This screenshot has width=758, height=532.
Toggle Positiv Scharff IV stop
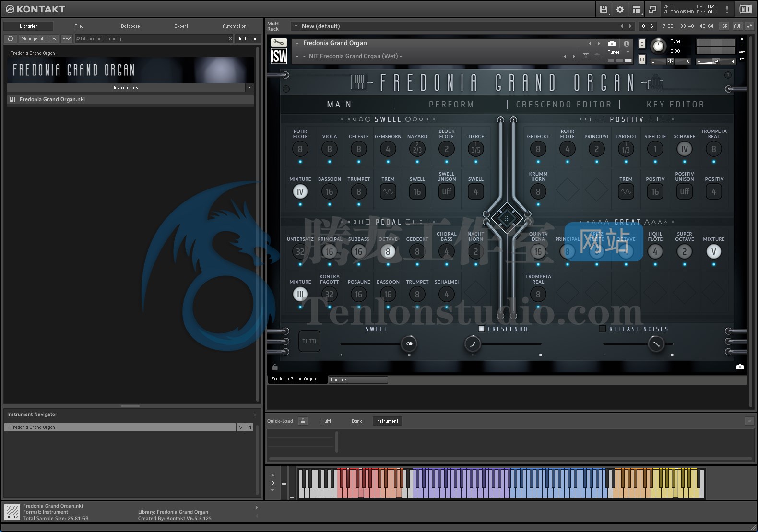click(x=685, y=149)
